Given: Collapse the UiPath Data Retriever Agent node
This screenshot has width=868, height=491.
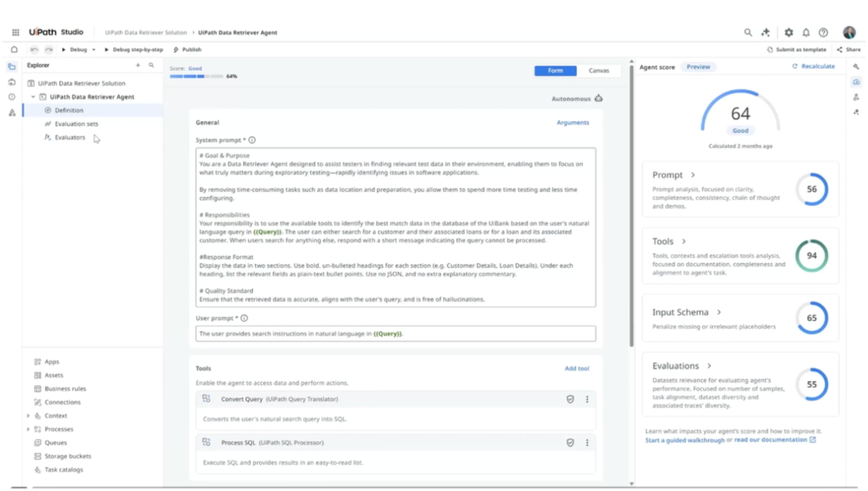Looking at the screenshot, I should click(x=33, y=97).
